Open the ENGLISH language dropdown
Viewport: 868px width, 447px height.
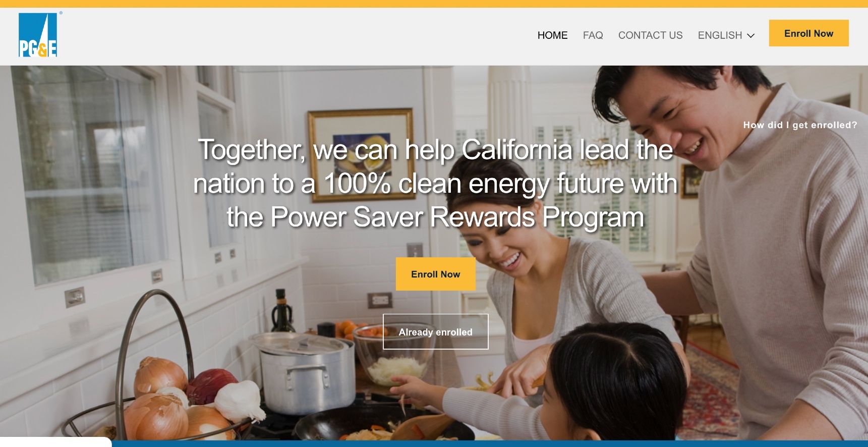(x=726, y=35)
